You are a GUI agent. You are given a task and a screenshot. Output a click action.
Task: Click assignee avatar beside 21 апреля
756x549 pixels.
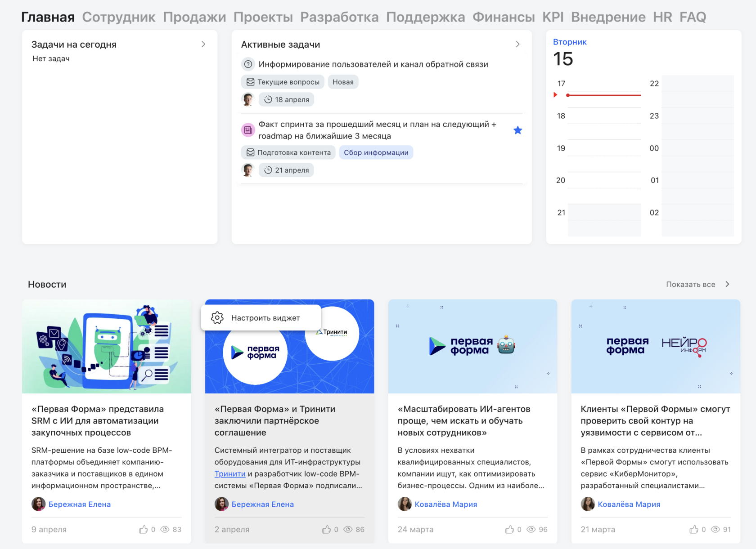point(248,170)
